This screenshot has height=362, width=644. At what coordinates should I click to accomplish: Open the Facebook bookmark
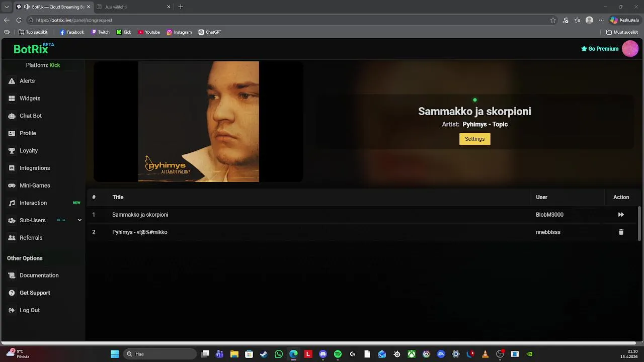click(72, 32)
